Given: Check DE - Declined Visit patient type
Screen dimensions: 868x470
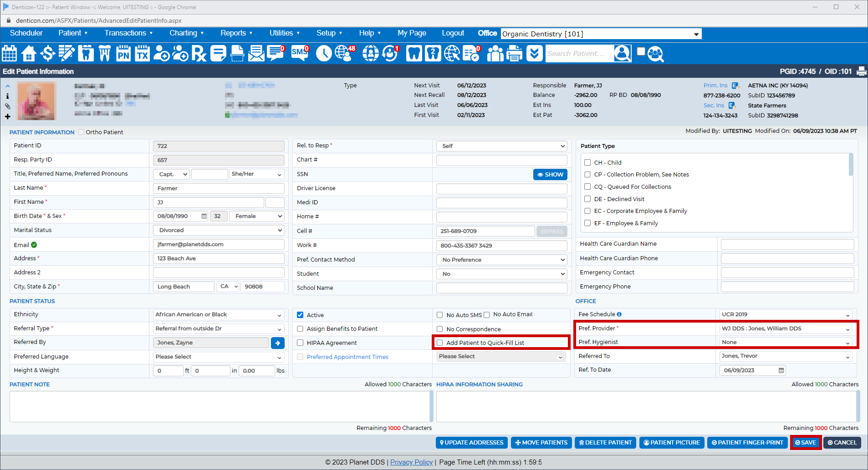Looking at the screenshot, I should [587, 199].
